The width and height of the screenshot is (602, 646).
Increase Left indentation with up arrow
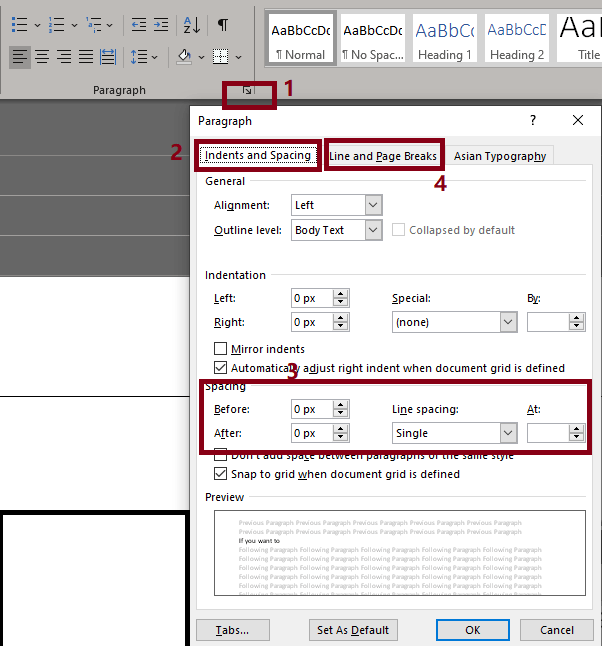point(341,294)
